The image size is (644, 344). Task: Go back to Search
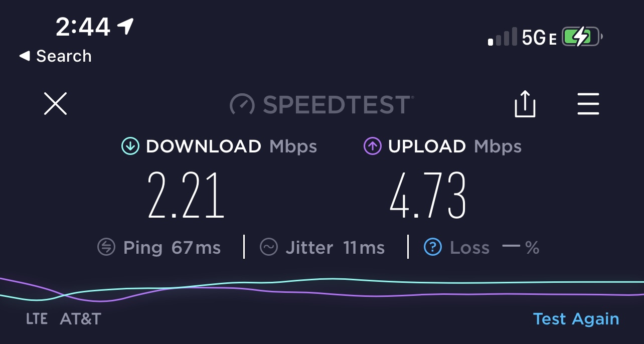[55, 56]
